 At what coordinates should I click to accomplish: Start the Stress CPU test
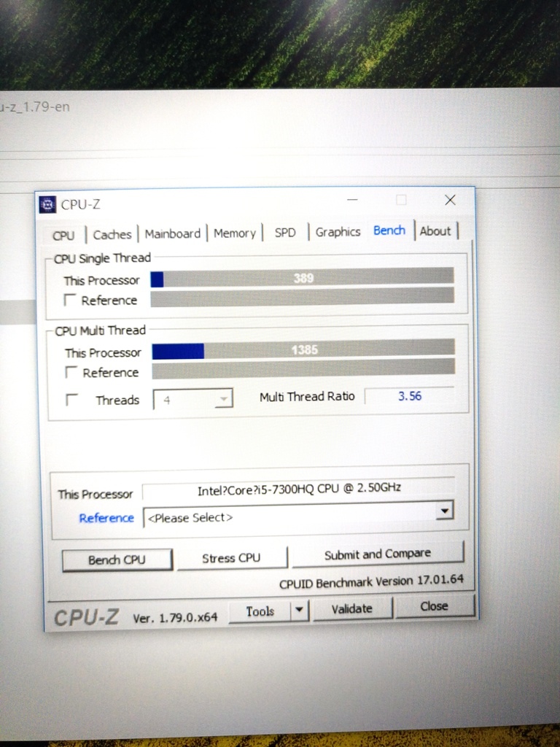pos(231,558)
